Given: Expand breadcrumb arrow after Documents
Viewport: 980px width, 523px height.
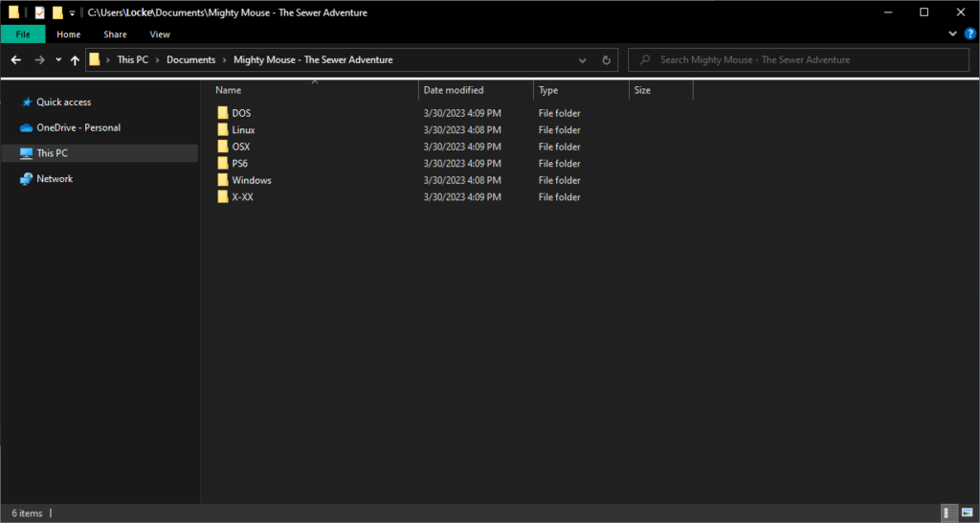Looking at the screenshot, I should click(x=224, y=60).
